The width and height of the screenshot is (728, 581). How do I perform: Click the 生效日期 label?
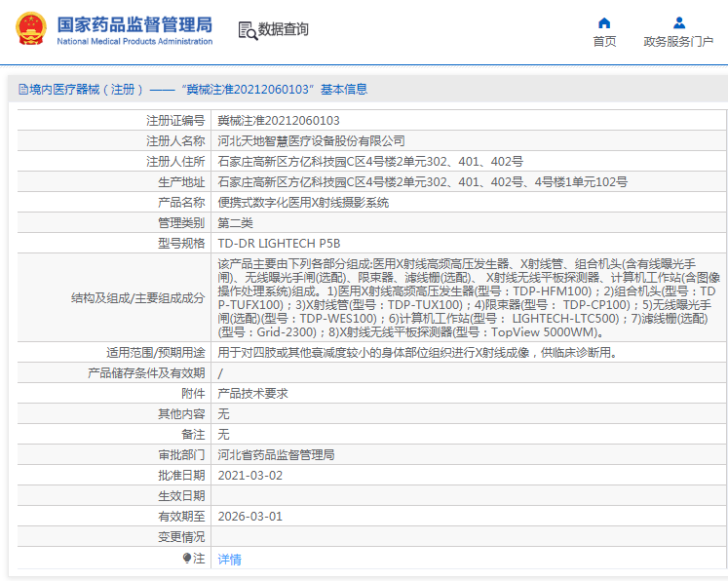181,496
